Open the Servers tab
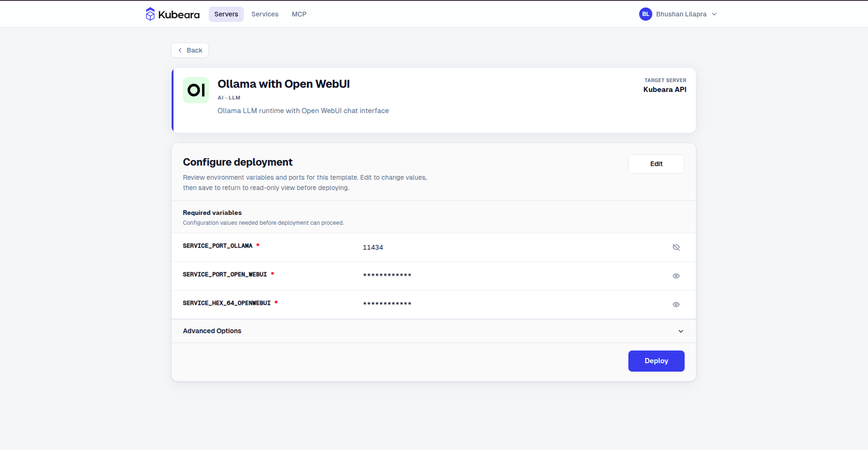The width and height of the screenshot is (868, 450). (226, 14)
